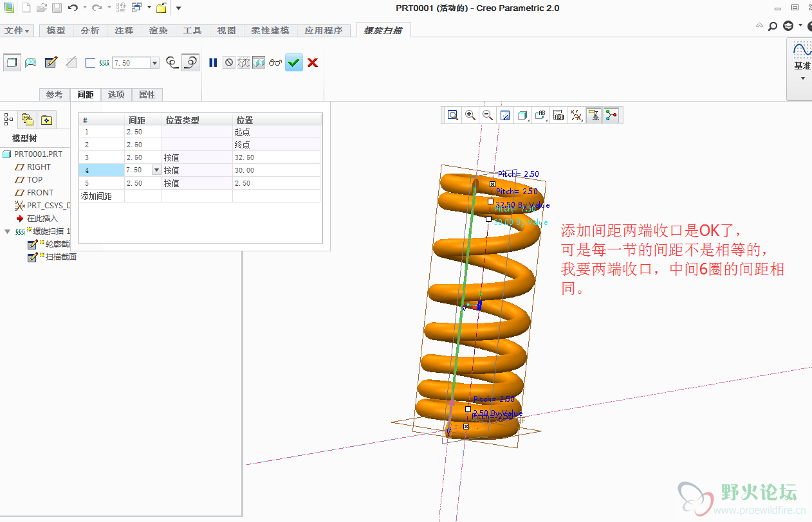Click 添加间距 to add a pitch row
The width and height of the screenshot is (812, 522).
click(x=96, y=196)
